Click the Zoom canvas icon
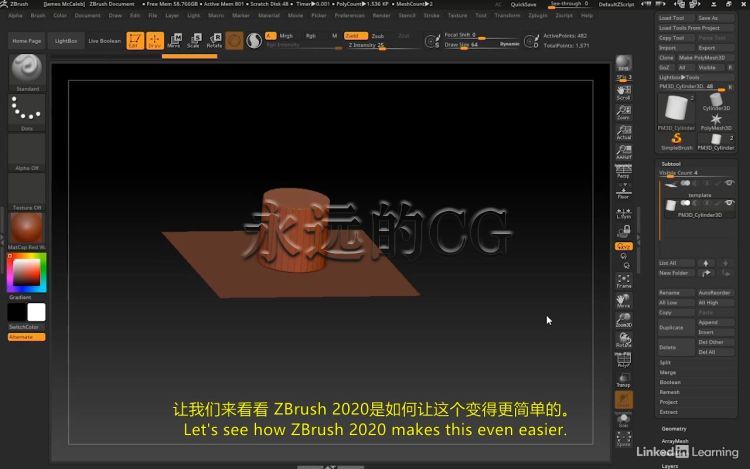750x469 pixels. click(624, 113)
